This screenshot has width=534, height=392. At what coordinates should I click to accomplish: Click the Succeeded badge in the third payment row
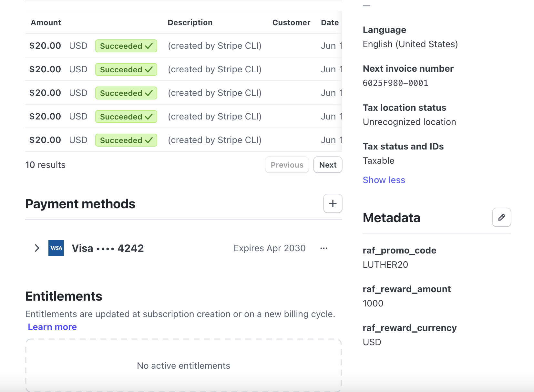126,93
